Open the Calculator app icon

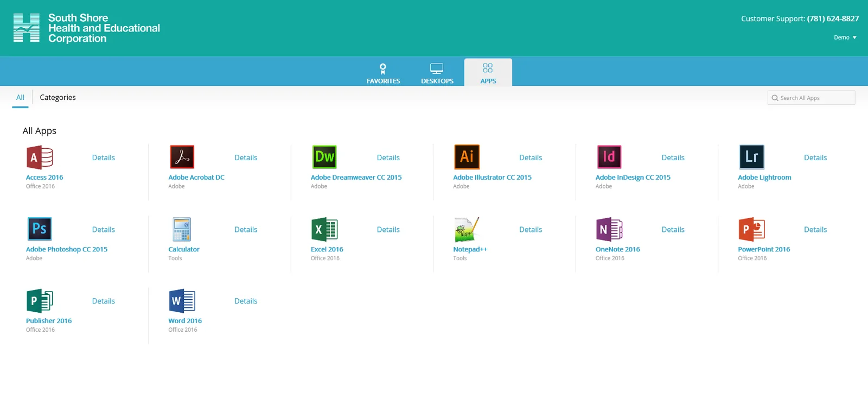pos(182,229)
